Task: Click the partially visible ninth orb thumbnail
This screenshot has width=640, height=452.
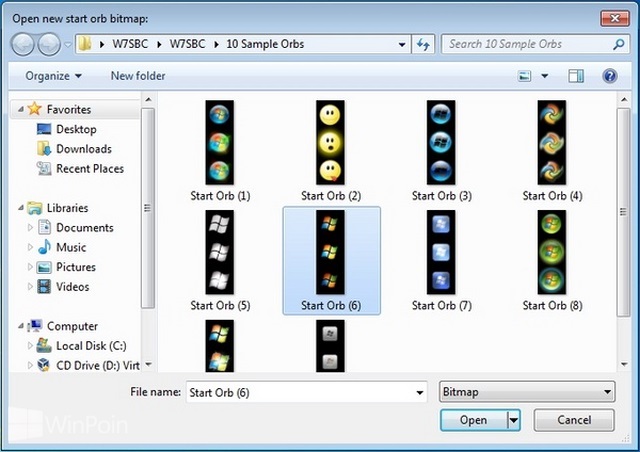Action: (220, 345)
